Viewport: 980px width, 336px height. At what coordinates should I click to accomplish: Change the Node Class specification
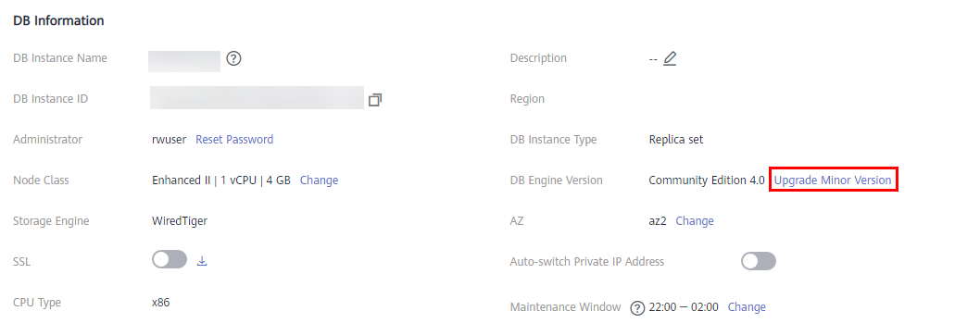click(319, 180)
